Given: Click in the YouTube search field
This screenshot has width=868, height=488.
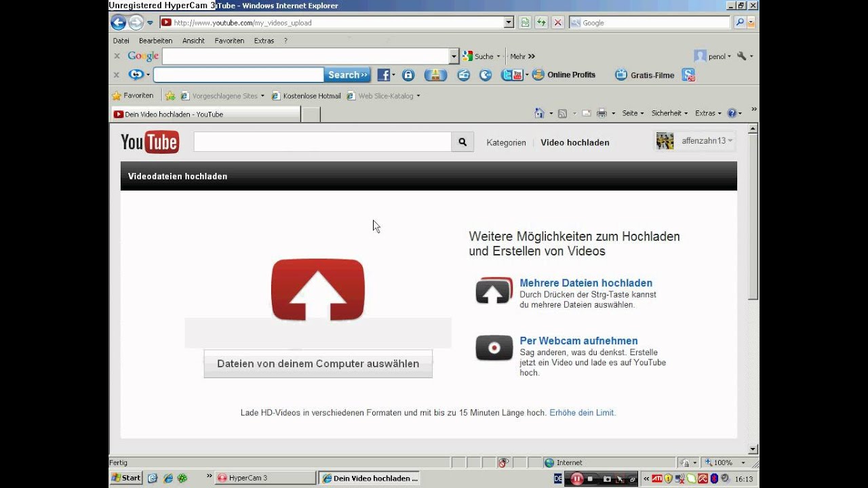Looking at the screenshot, I should point(322,142).
